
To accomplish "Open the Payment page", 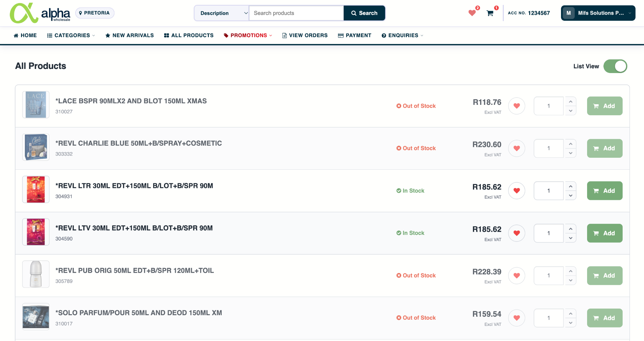I will click(354, 35).
